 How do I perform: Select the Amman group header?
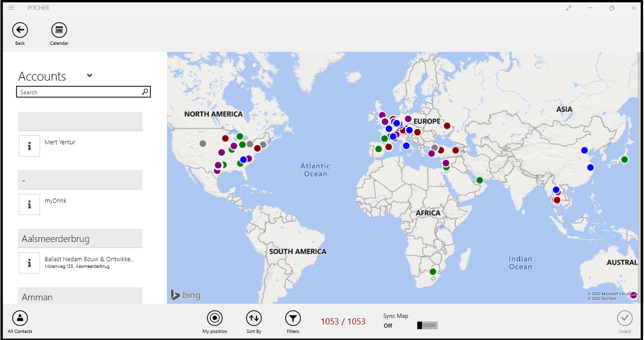[x=80, y=297]
